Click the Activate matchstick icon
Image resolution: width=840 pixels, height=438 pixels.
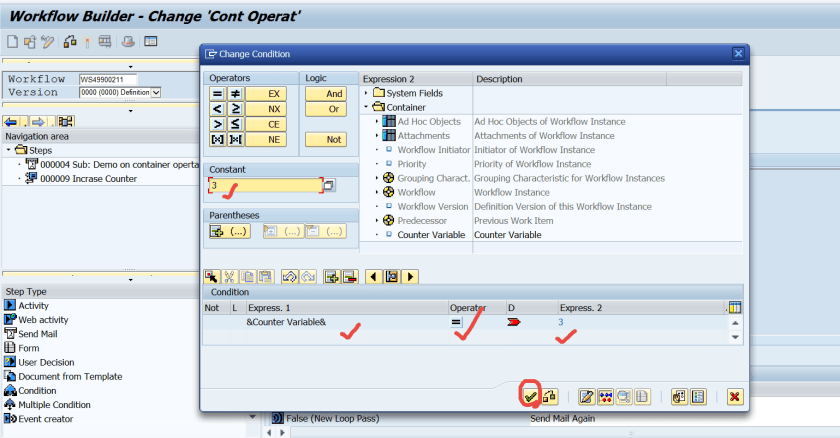tap(87, 42)
